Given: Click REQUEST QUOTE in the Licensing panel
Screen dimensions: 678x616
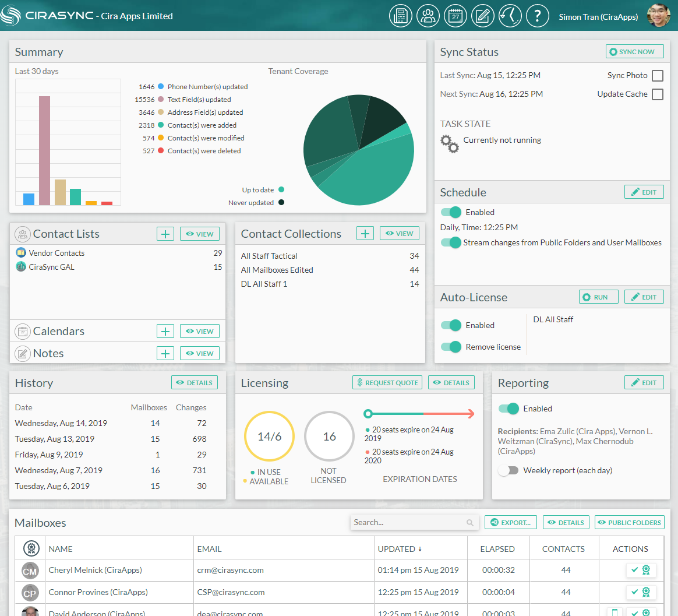Looking at the screenshot, I should [387, 382].
